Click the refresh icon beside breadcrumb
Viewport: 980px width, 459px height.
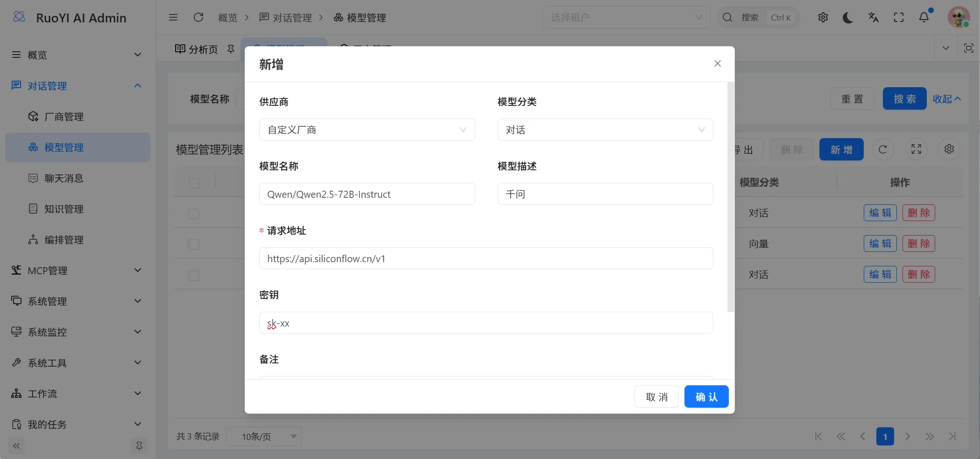point(198,18)
